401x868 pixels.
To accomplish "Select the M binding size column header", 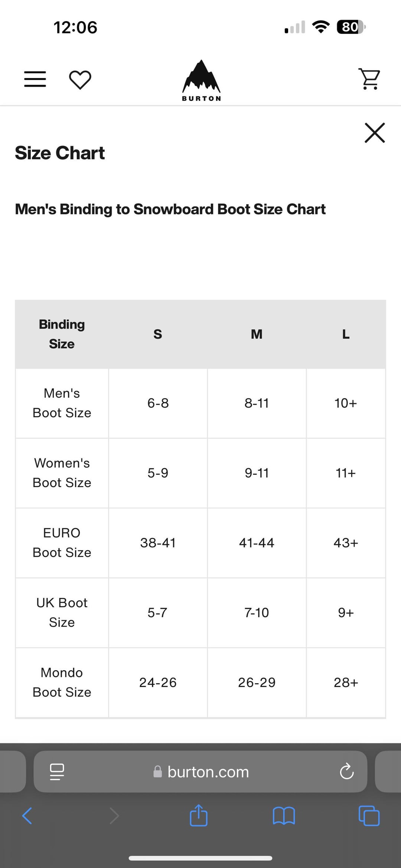I will (x=257, y=334).
